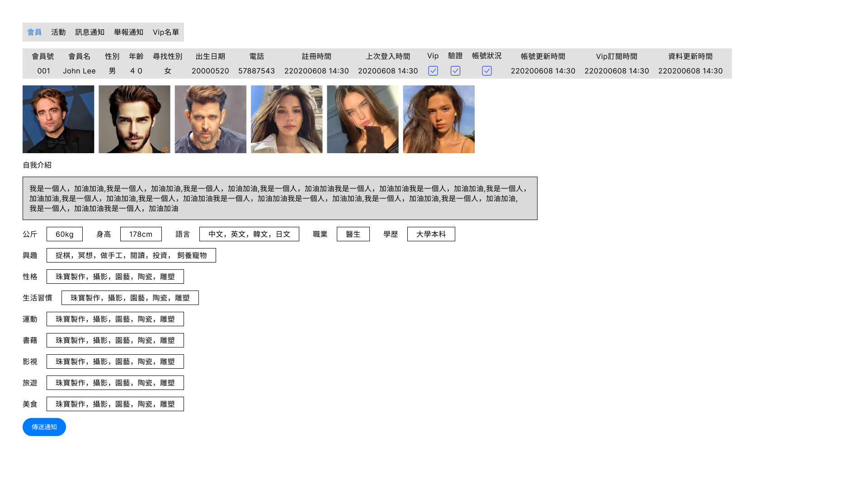Click the 語言 languages field
Screen dimensions: 868x488
[249, 234]
